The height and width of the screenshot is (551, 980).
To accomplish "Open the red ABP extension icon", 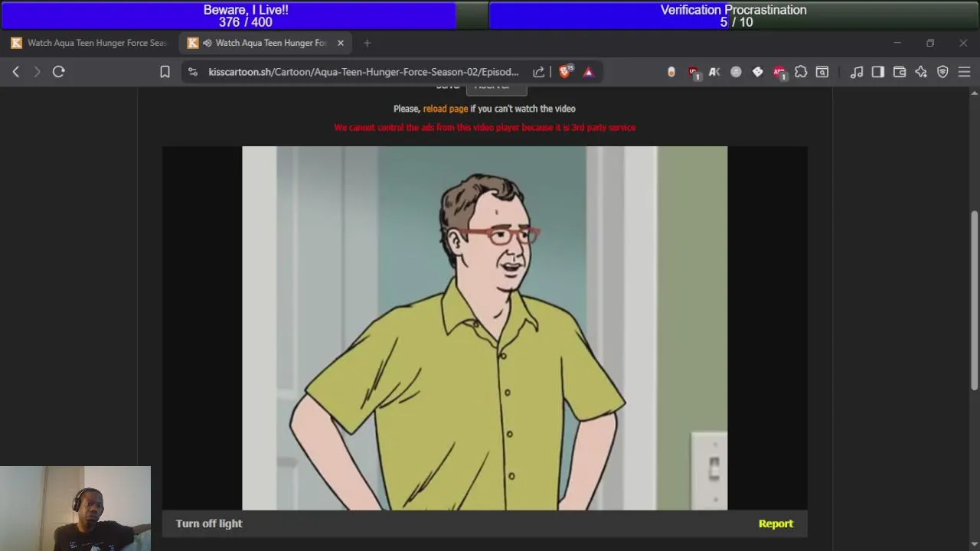I will [779, 72].
